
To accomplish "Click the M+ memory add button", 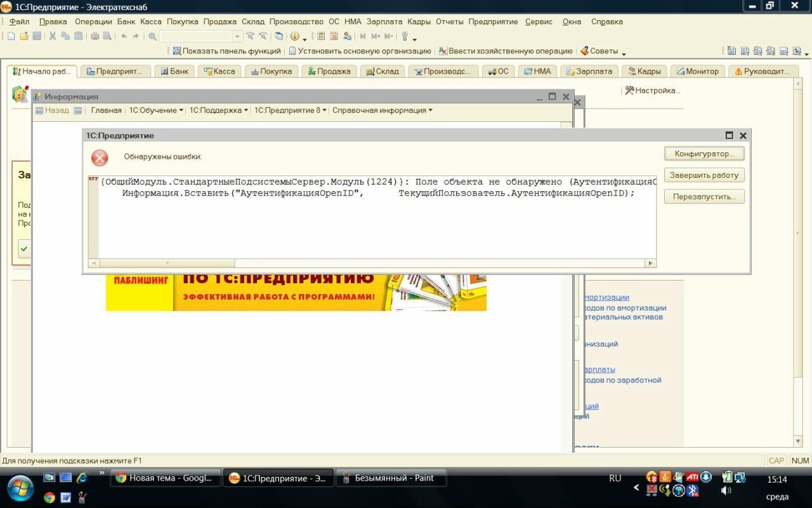I will click(376, 36).
